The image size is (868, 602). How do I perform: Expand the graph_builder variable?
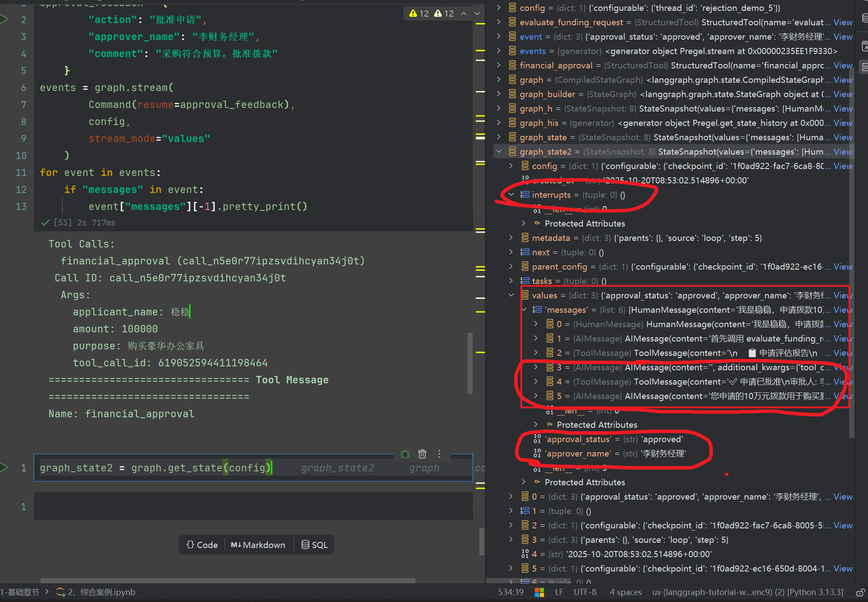tap(499, 94)
